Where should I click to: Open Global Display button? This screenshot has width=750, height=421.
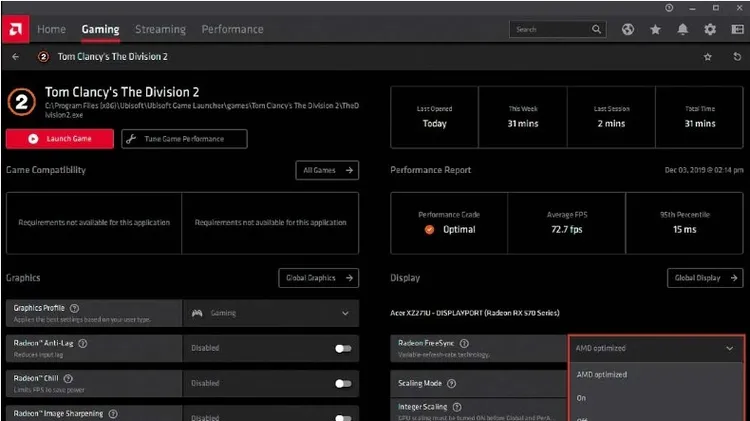(x=705, y=278)
